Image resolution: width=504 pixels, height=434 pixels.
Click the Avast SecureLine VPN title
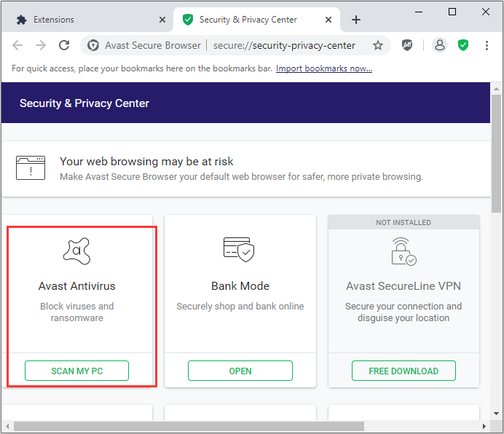coord(403,285)
